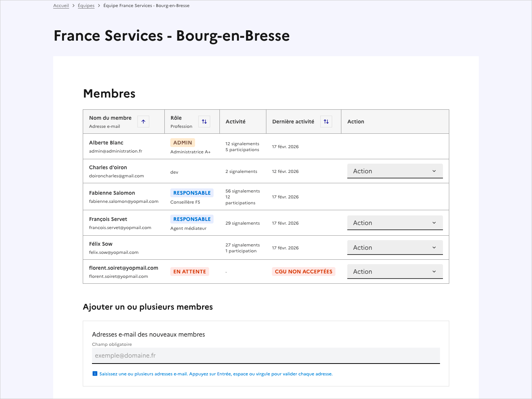Select the RESPONSABLE badge of Fabienne Salomon
Screen dimensions: 532x399
192,192
